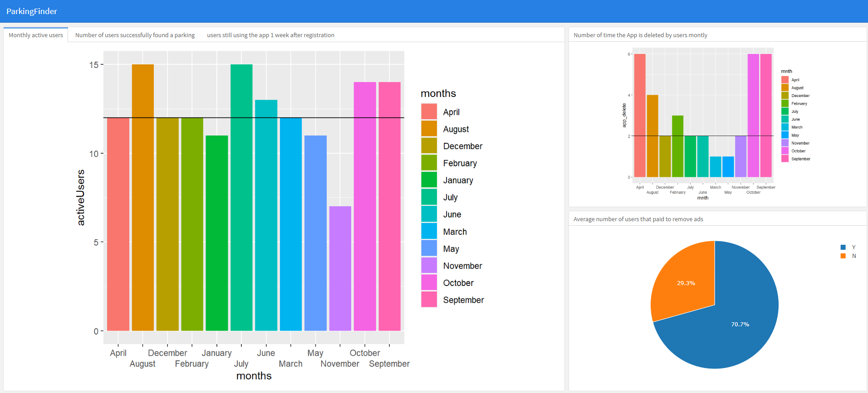This screenshot has height=393, width=868.
Task: Click 'Average number of users that paid' panel title
Action: coord(638,219)
